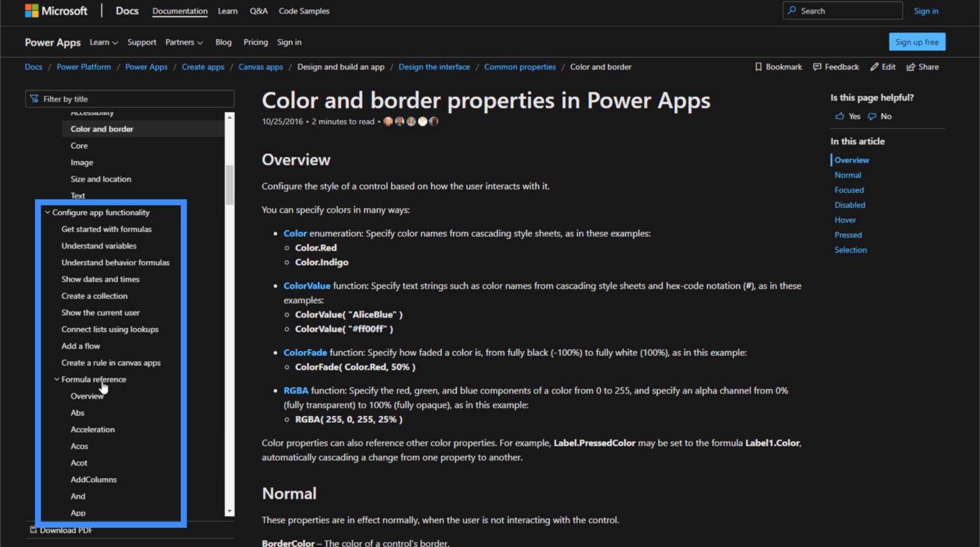Click the Filter by title field

point(129,99)
